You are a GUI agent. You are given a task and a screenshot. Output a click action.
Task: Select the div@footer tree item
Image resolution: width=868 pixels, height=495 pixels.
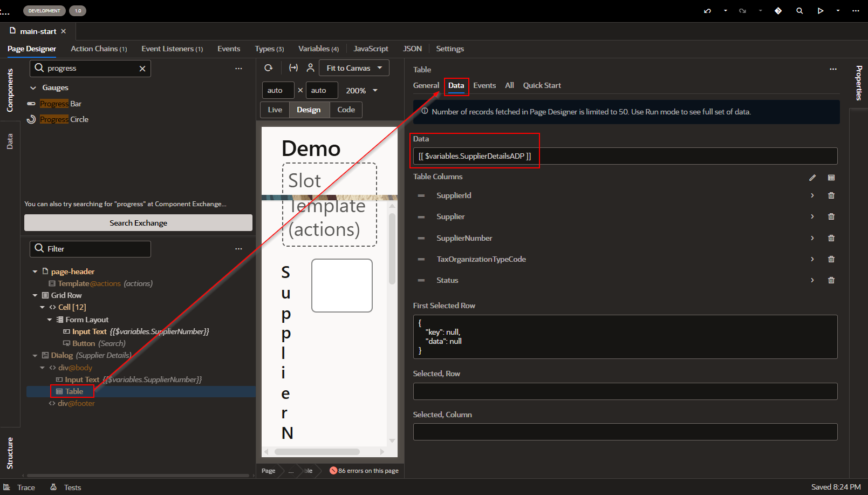click(x=72, y=403)
